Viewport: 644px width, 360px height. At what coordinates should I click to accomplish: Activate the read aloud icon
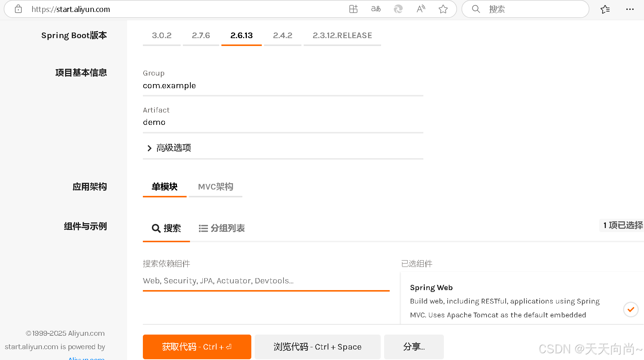tap(420, 9)
